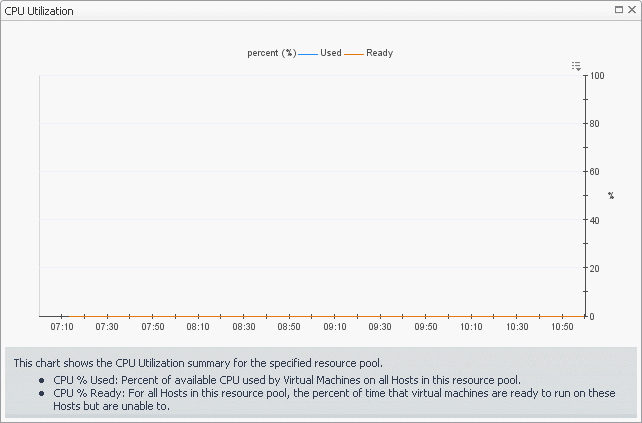The height and width of the screenshot is (423, 642).
Task: Click the orange Ready legend line
Action: click(354, 53)
